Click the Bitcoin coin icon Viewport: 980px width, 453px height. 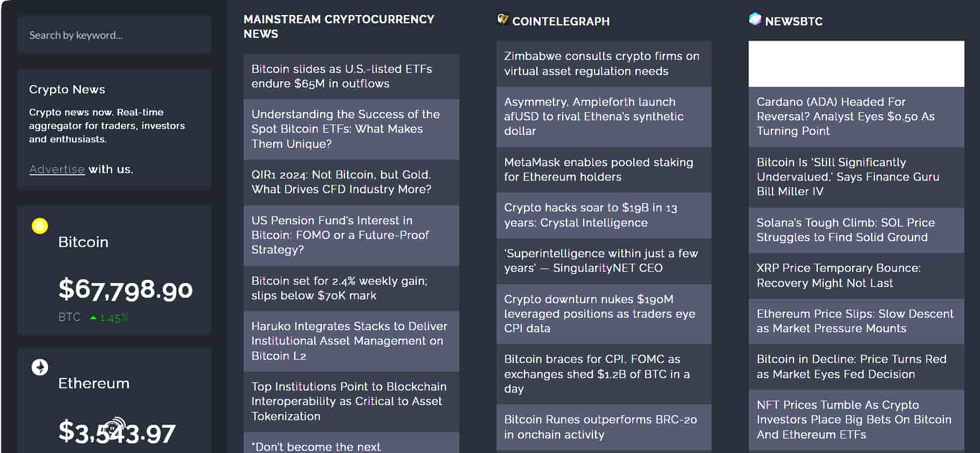tap(40, 226)
